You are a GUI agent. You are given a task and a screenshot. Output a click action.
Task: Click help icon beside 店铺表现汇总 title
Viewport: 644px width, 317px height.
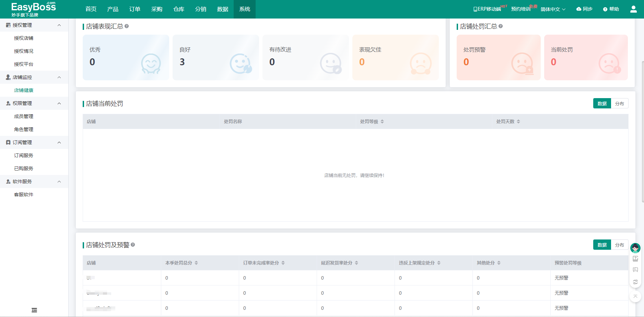point(127,26)
